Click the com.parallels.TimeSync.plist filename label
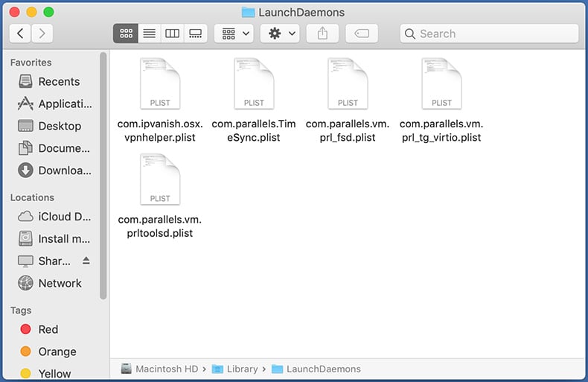Screen dimensions: 588x382 click(x=254, y=130)
